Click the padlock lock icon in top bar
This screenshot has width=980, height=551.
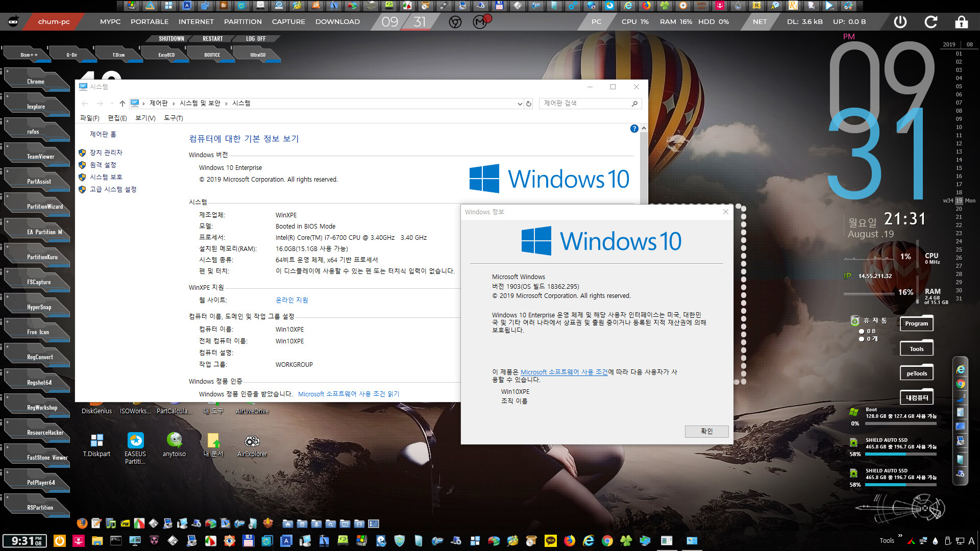point(961,22)
